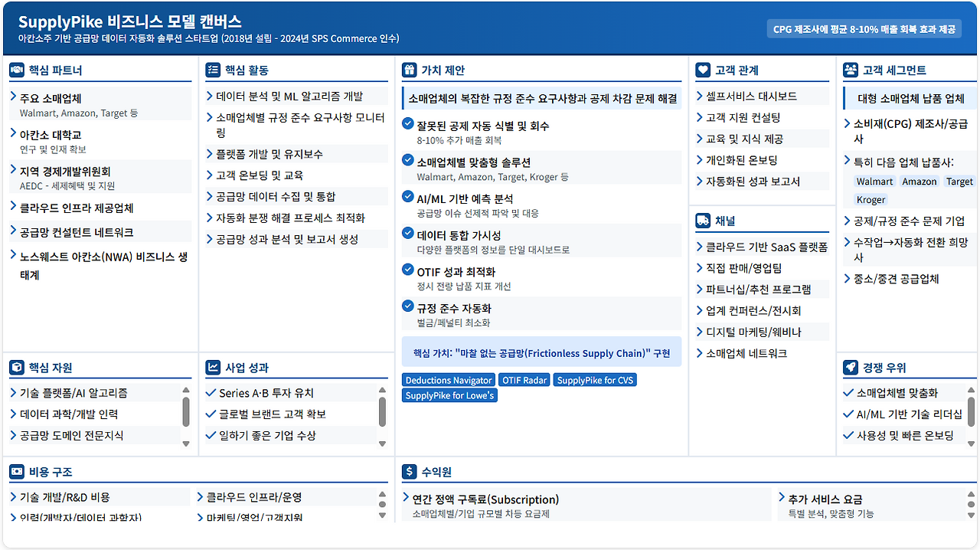Click the rocket icon beside 경쟁 우위
The height and width of the screenshot is (550, 980).
tap(851, 368)
